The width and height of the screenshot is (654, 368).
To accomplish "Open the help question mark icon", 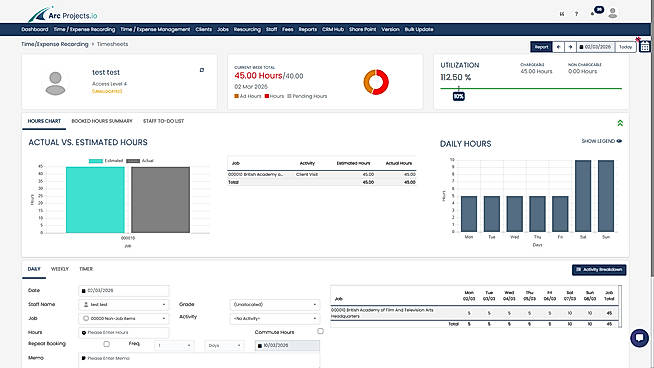I will (576, 14).
